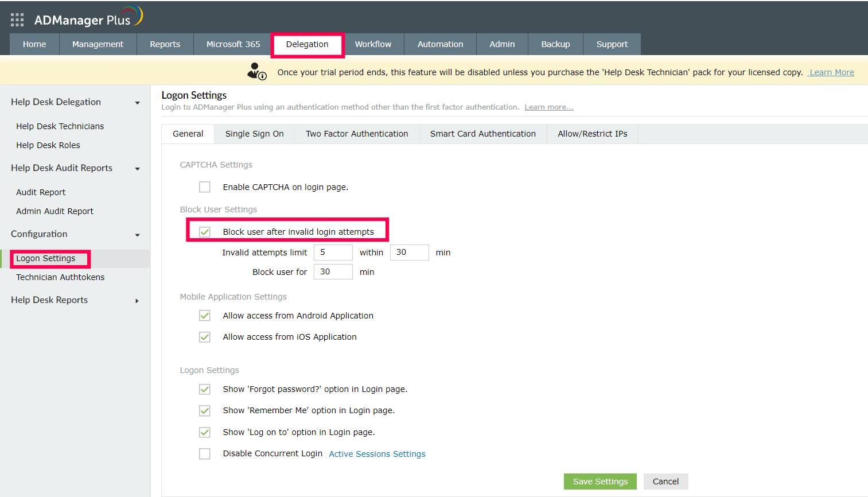Open Help Desk Technicians in sidebar
This screenshot has width=868, height=497.
60,126
